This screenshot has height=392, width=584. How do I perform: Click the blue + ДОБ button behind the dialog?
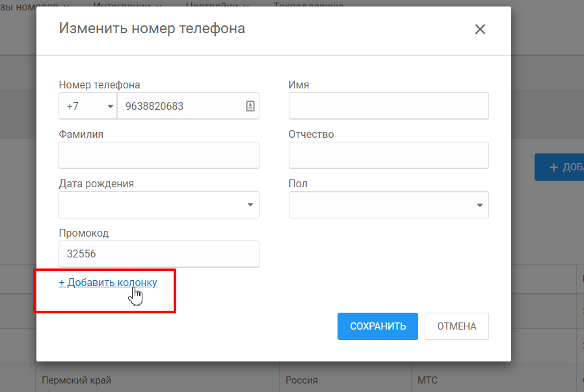559,167
